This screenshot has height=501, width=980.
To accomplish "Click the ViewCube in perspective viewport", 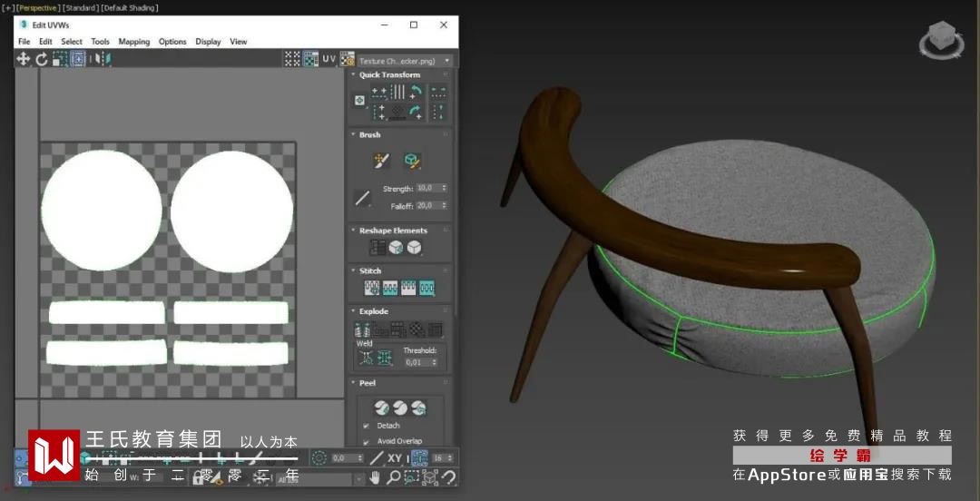I will click(x=941, y=41).
